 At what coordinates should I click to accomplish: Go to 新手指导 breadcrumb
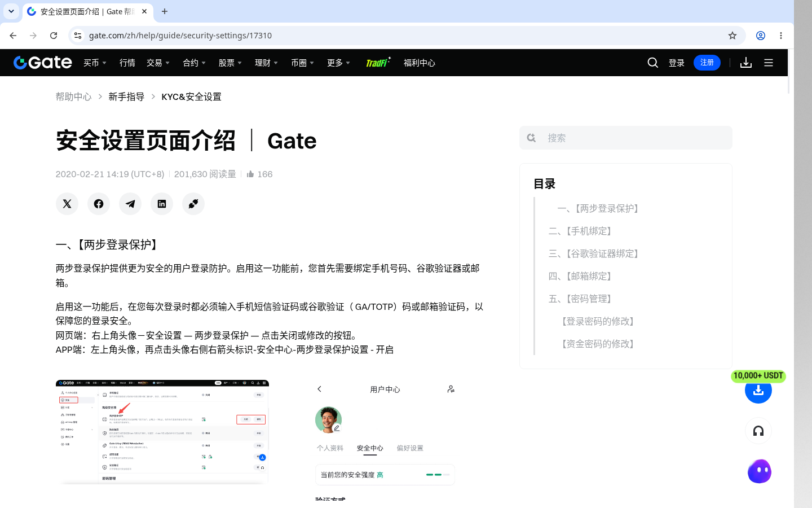(126, 97)
